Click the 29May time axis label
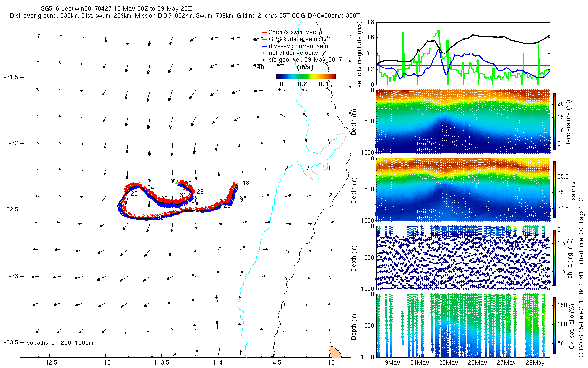Viewport: 588px width, 368px height. (x=535, y=363)
